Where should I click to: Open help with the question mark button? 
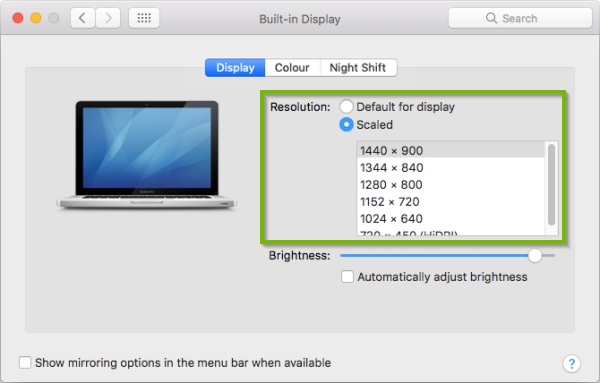pos(571,363)
